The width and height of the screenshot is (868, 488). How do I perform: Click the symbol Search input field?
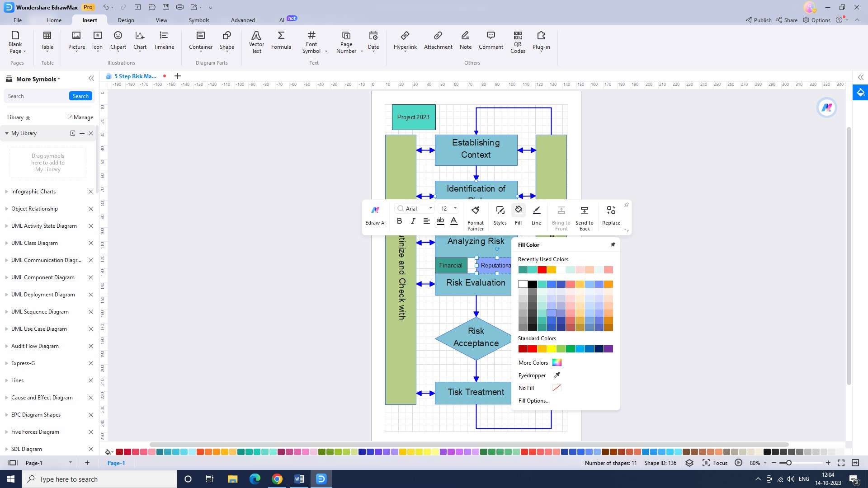[36, 96]
